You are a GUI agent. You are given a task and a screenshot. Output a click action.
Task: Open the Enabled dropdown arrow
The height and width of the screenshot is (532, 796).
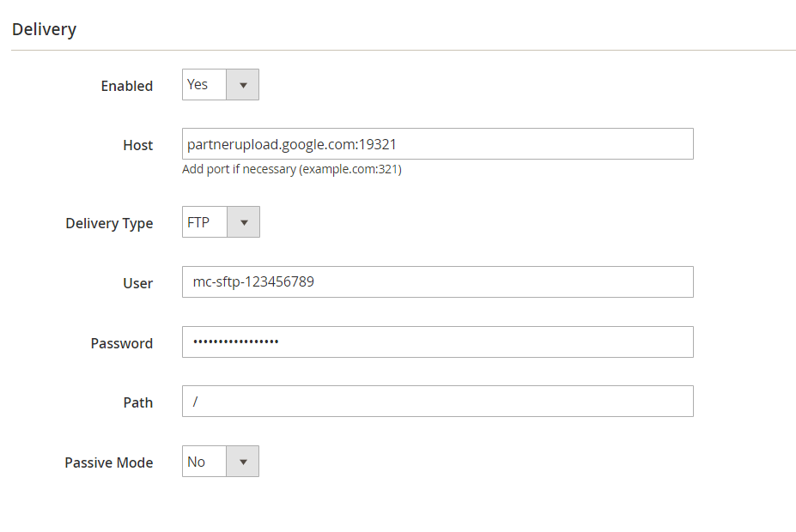pyautogui.click(x=243, y=85)
